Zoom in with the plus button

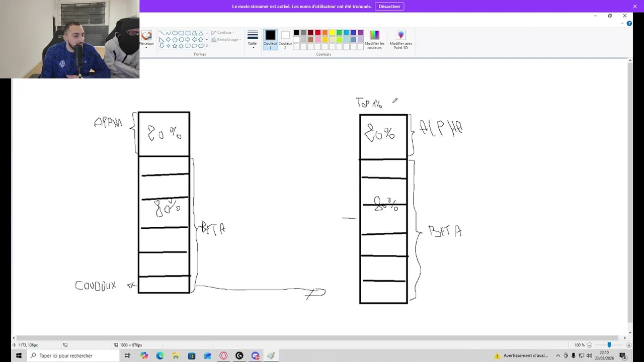[x=628, y=345]
